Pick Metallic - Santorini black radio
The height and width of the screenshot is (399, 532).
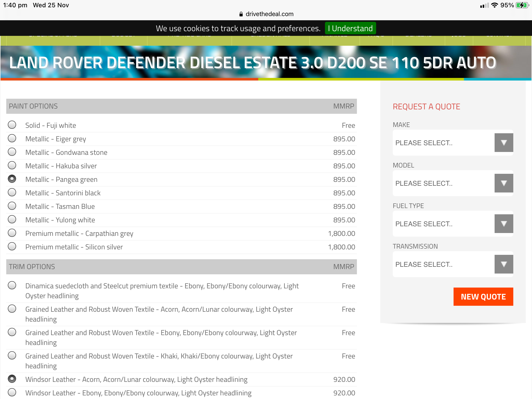[x=12, y=192]
